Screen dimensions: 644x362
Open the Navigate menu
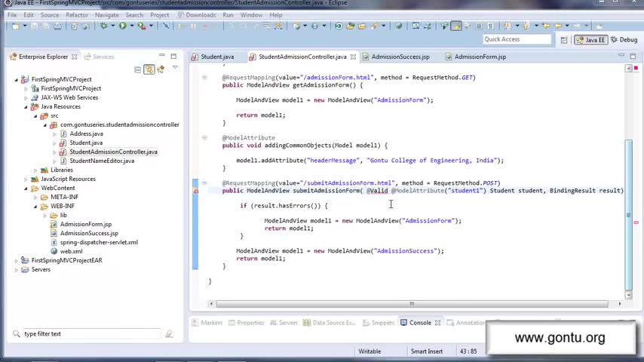click(107, 15)
